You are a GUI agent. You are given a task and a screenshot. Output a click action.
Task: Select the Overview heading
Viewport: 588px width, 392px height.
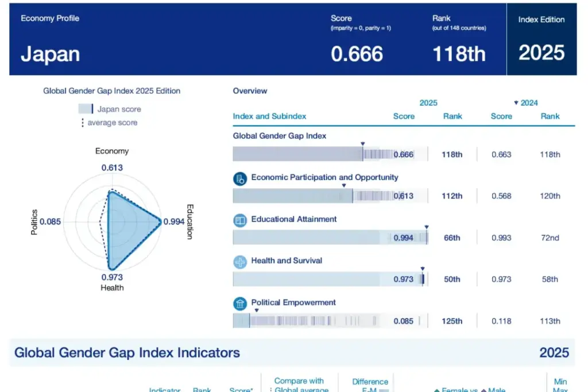point(250,91)
